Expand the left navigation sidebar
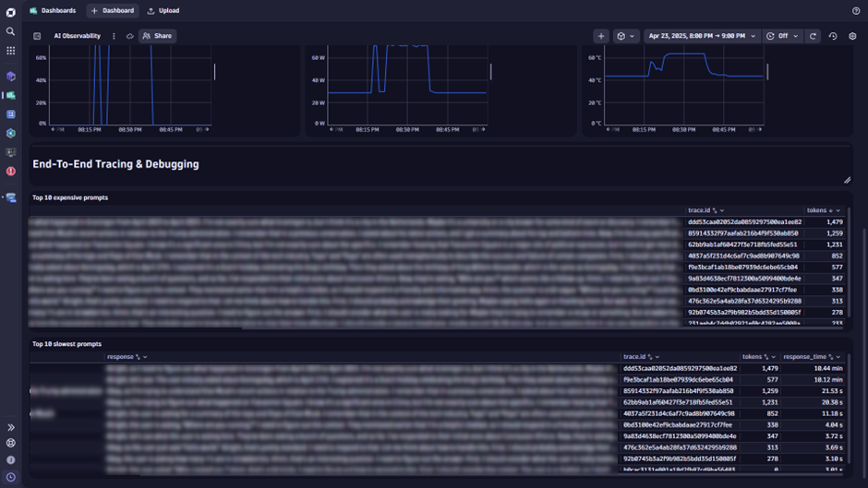The width and height of the screenshot is (868, 488). coord(10,427)
